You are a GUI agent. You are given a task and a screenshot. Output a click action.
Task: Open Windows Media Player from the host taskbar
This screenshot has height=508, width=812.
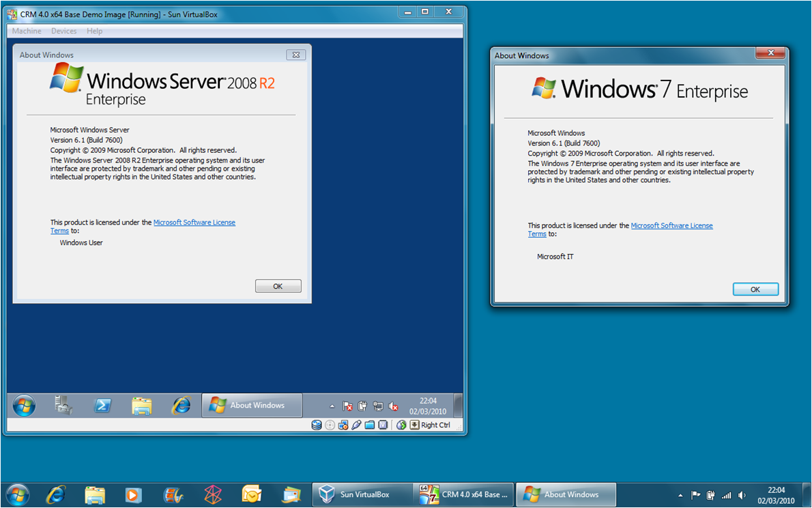click(x=133, y=494)
